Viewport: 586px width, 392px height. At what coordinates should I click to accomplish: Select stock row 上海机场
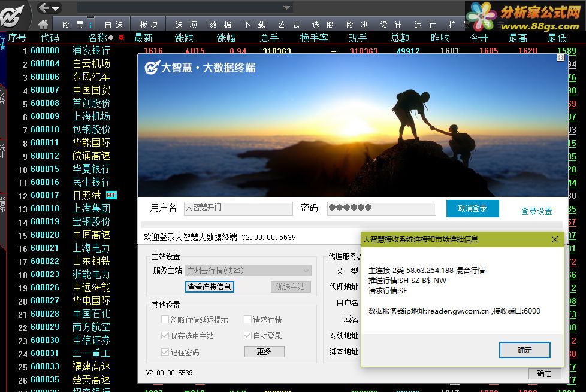(x=91, y=117)
